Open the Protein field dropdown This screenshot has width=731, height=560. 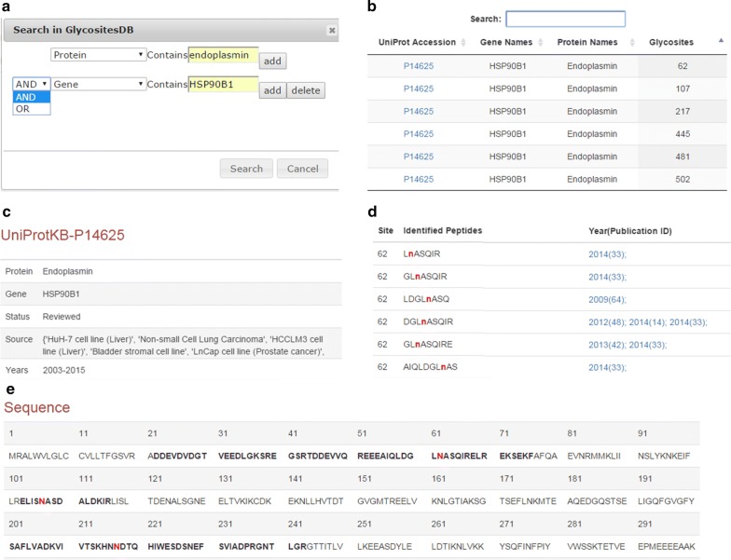(99, 55)
